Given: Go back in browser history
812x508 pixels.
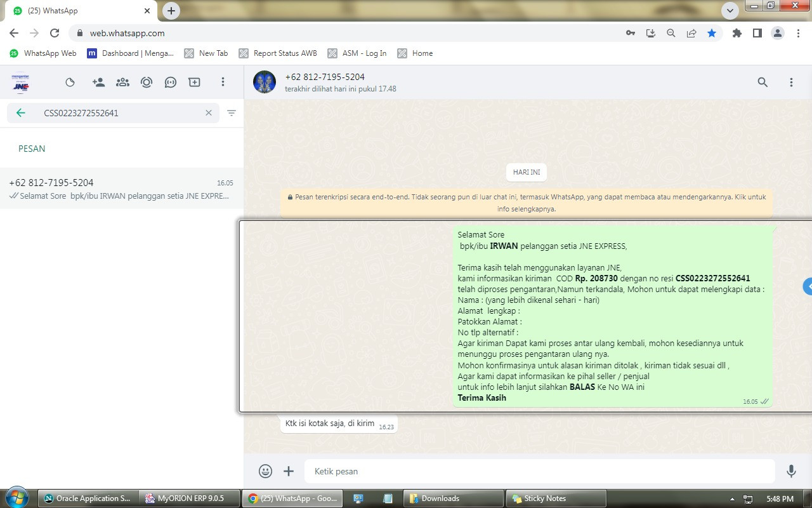Looking at the screenshot, I should [x=14, y=33].
